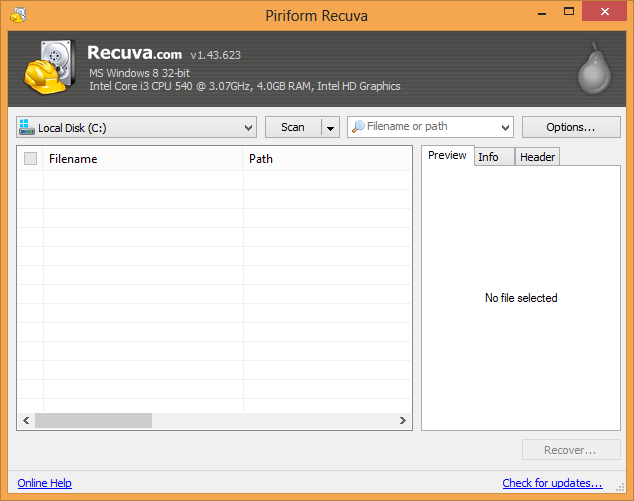Click the Local Disk drive icon
Viewport: 634px width, 501px height.
(x=27, y=127)
